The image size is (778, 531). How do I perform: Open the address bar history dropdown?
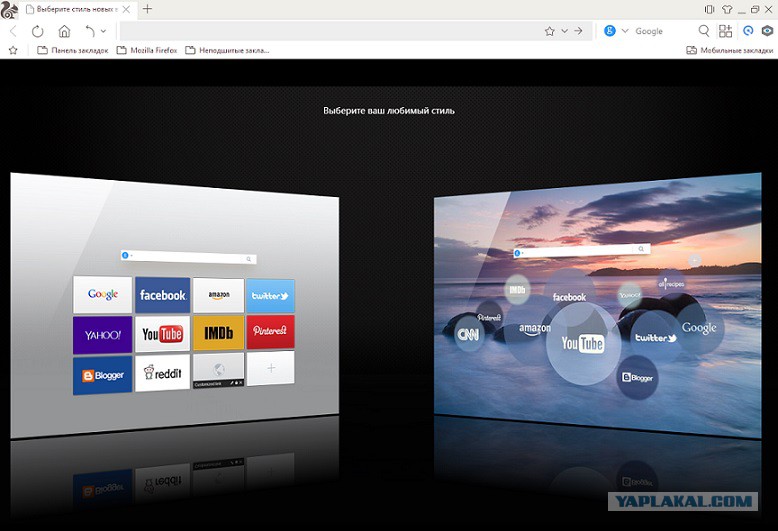[564, 31]
